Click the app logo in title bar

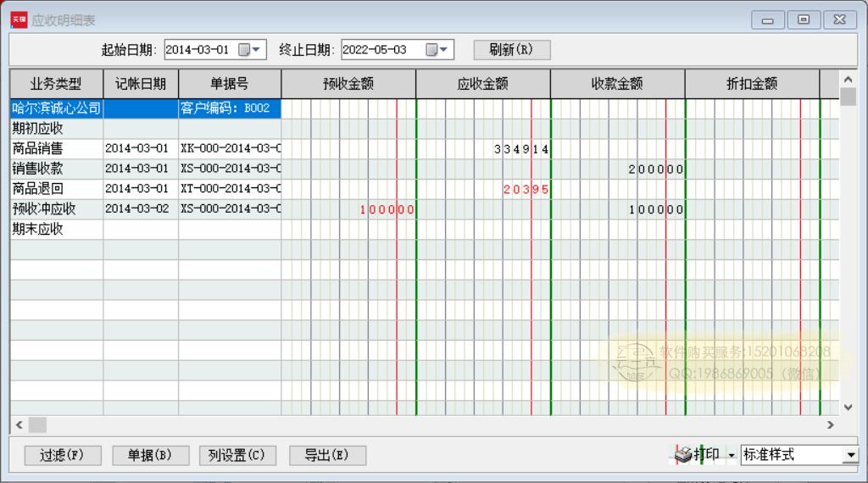click(19, 19)
